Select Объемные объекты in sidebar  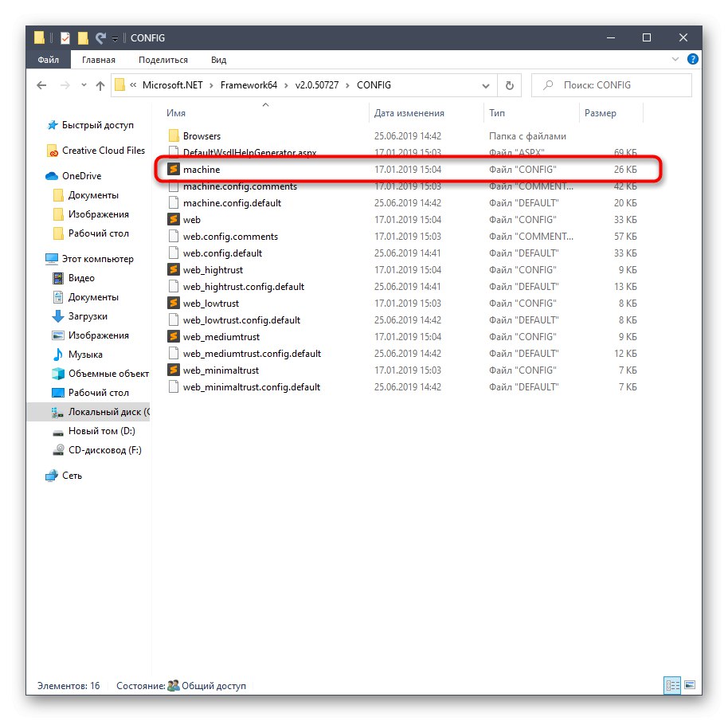click(x=100, y=374)
